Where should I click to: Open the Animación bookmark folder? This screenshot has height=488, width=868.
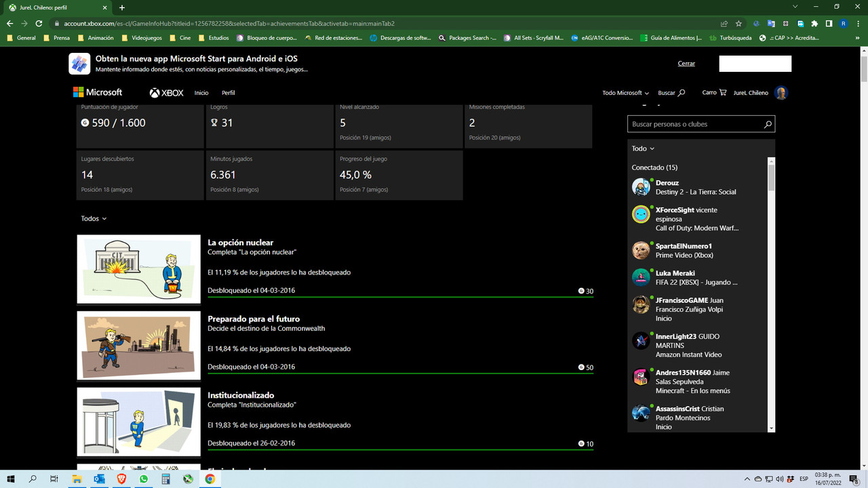[x=96, y=38]
